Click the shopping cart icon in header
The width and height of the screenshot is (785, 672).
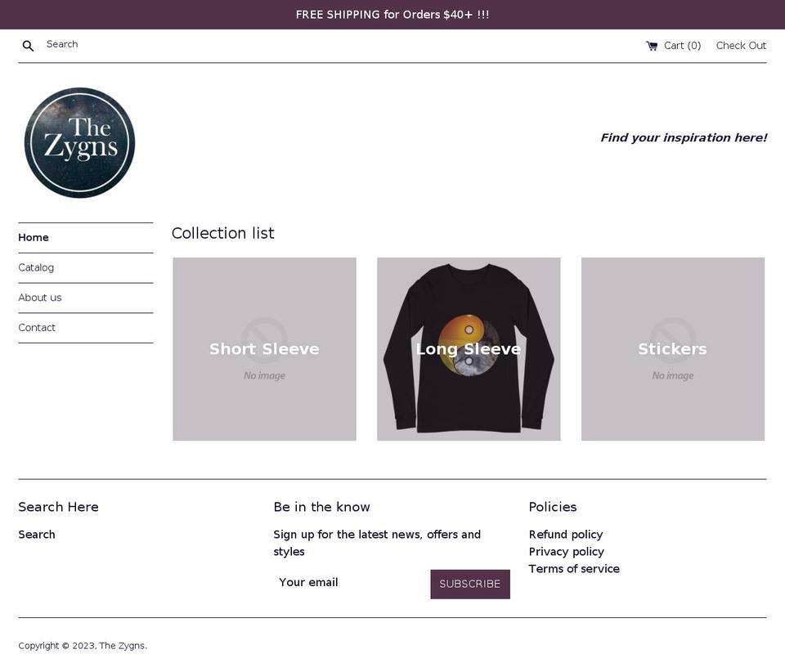tap(651, 46)
